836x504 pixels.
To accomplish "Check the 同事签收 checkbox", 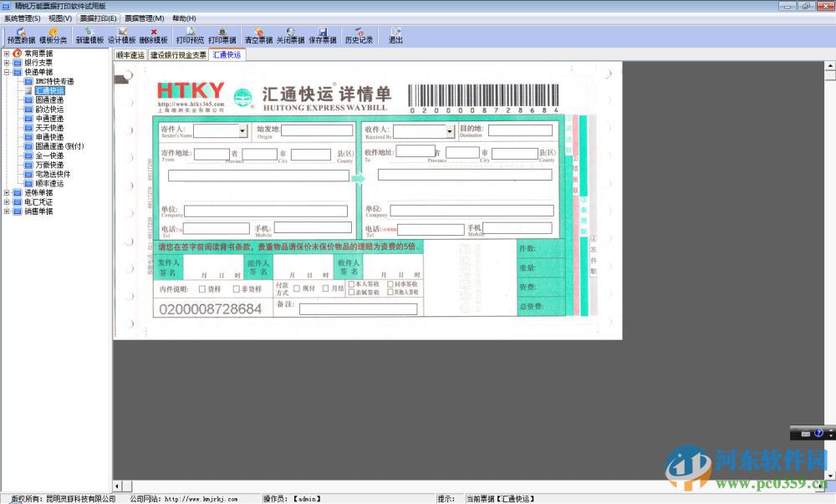I will click(x=390, y=284).
